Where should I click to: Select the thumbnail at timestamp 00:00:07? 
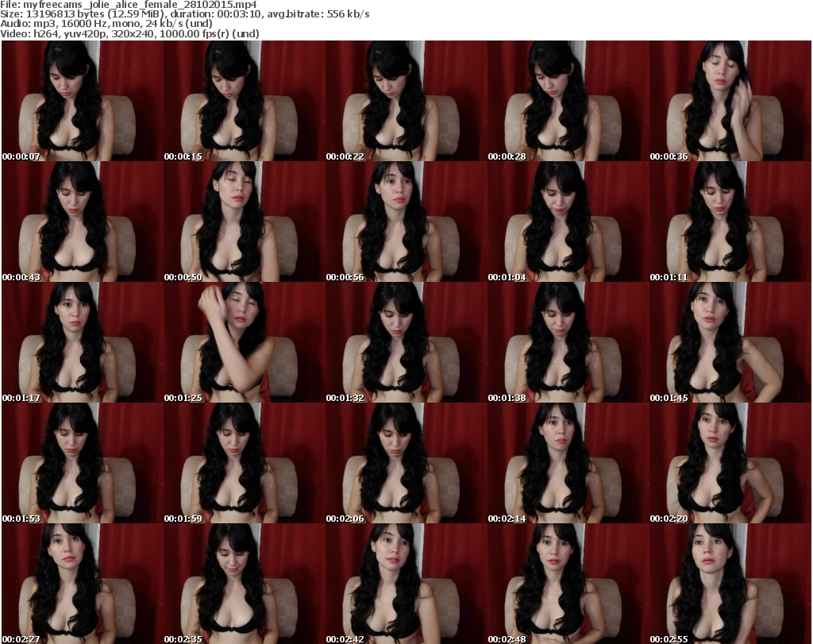83,101
